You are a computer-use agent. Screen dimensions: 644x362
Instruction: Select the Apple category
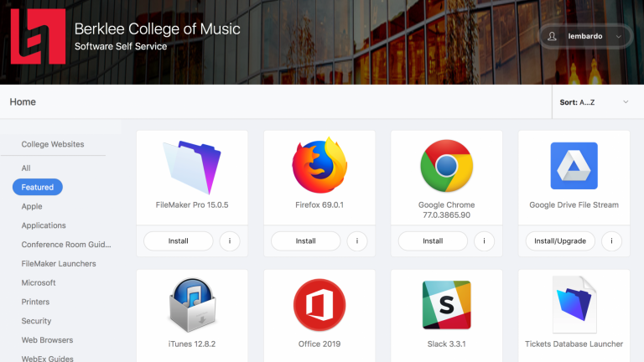[32, 206]
